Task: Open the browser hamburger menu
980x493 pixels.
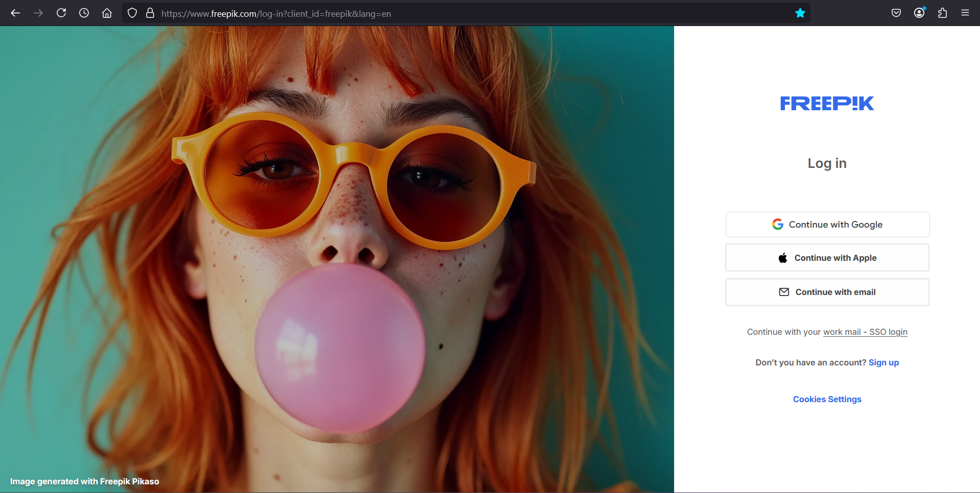Action: (965, 13)
